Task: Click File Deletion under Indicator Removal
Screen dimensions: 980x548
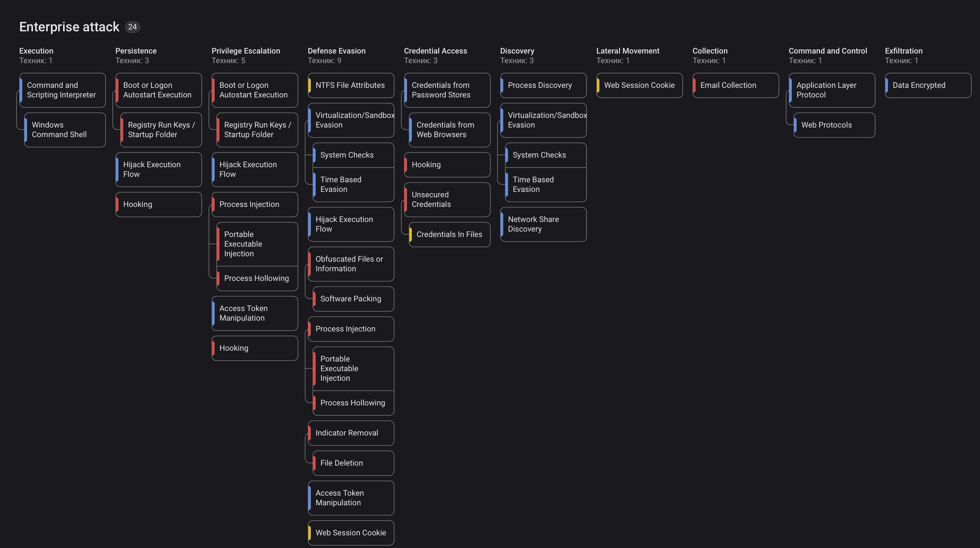Action: [353, 463]
